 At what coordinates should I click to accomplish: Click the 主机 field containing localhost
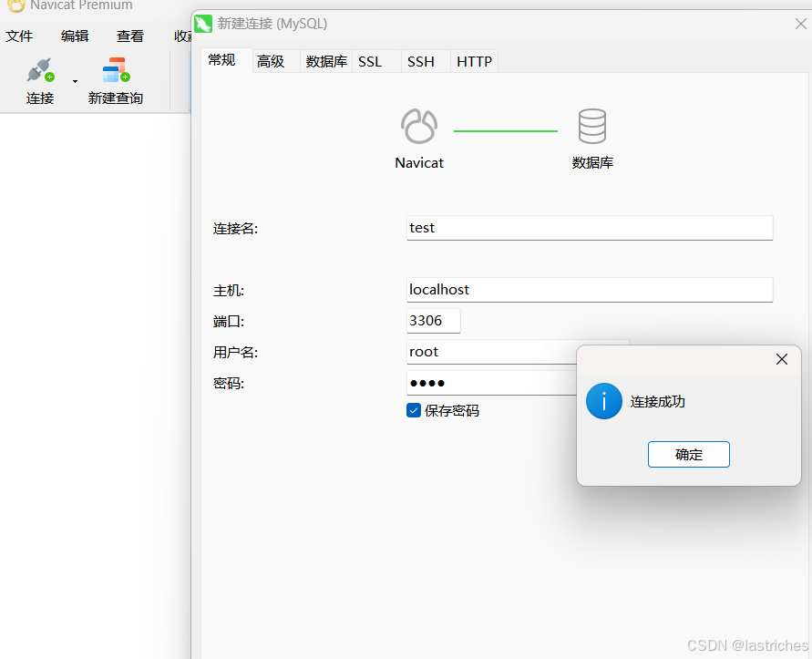click(590, 290)
